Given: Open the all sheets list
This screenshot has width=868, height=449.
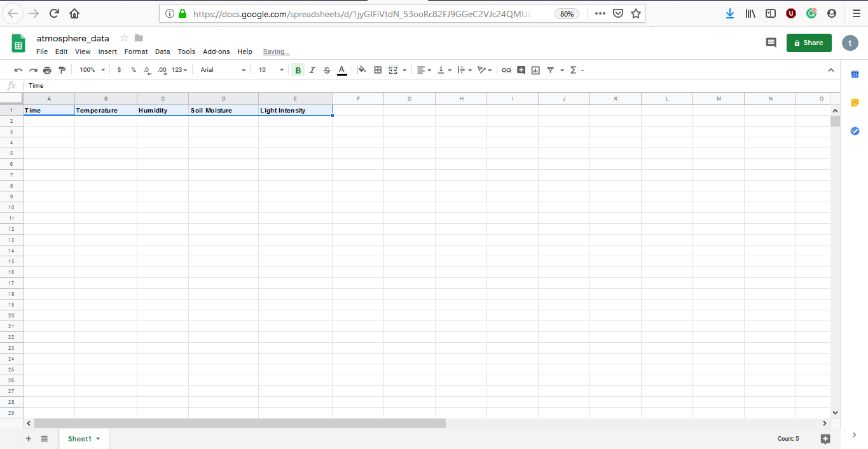Looking at the screenshot, I should [x=45, y=439].
